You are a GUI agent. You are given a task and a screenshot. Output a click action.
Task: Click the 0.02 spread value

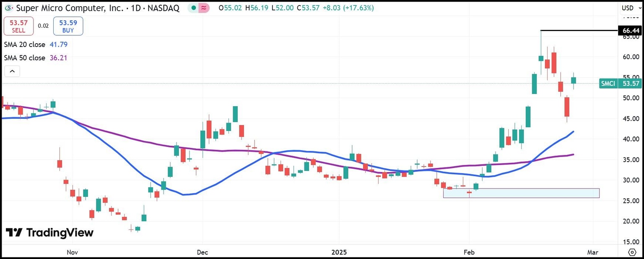[x=43, y=26]
